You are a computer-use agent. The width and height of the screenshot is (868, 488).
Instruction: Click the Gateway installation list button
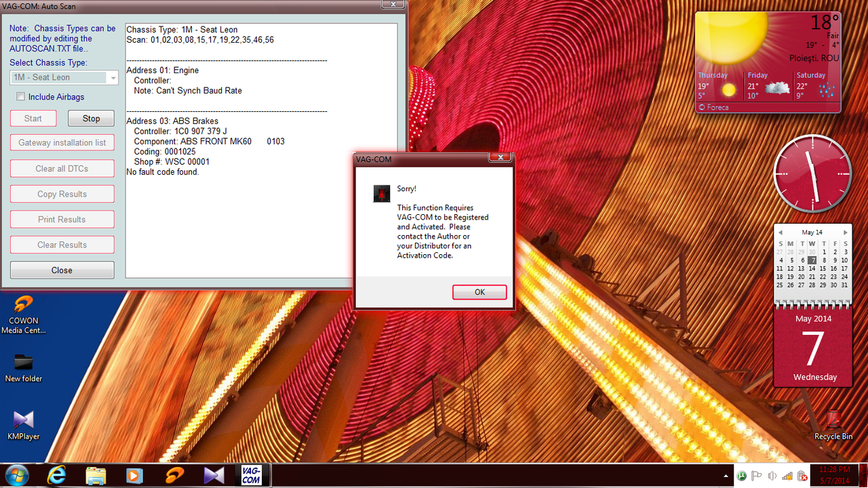62,143
